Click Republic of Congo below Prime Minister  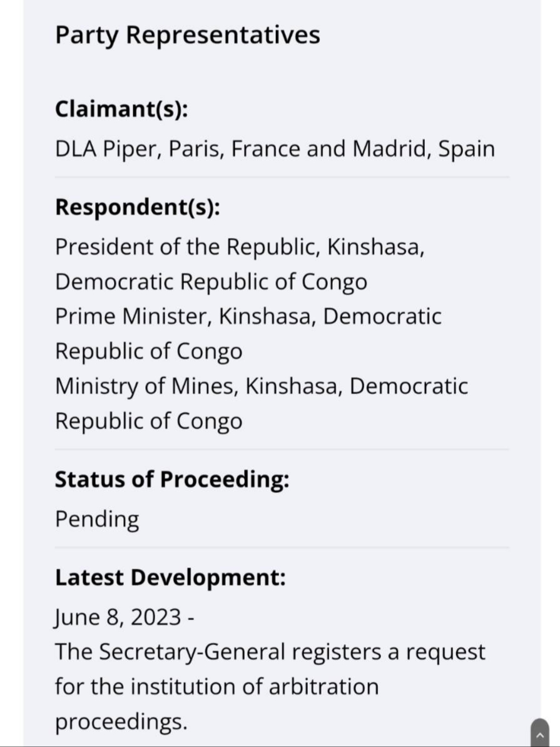[148, 352]
